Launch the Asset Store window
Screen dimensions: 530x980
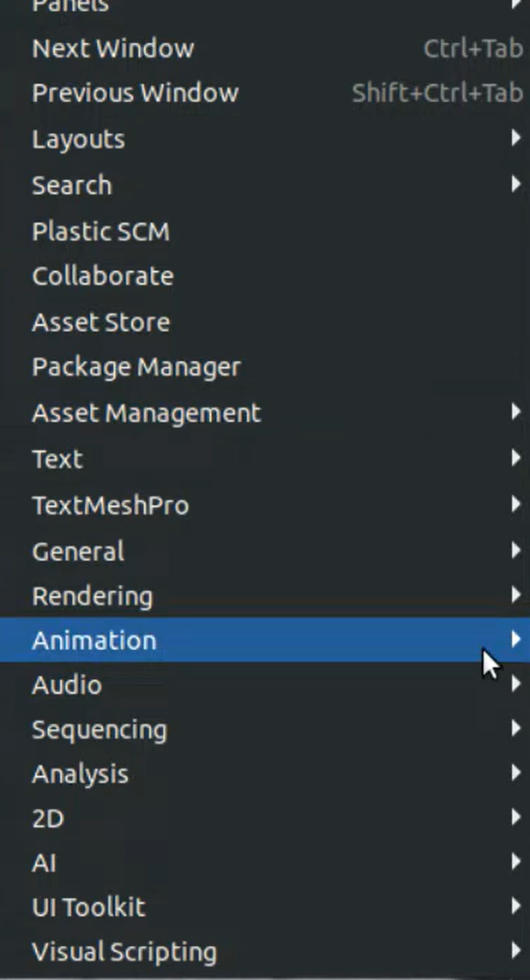(x=100, y=322)
